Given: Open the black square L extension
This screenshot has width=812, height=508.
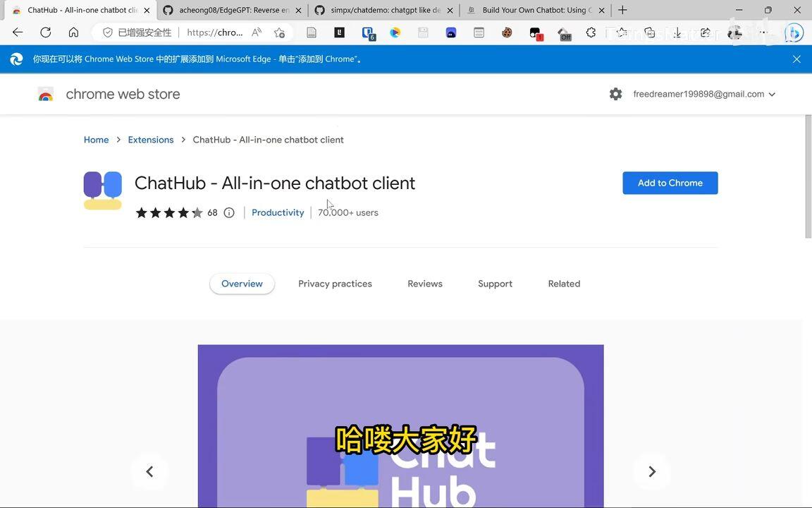Looking at the screenshot, I should tap(339, 32).
